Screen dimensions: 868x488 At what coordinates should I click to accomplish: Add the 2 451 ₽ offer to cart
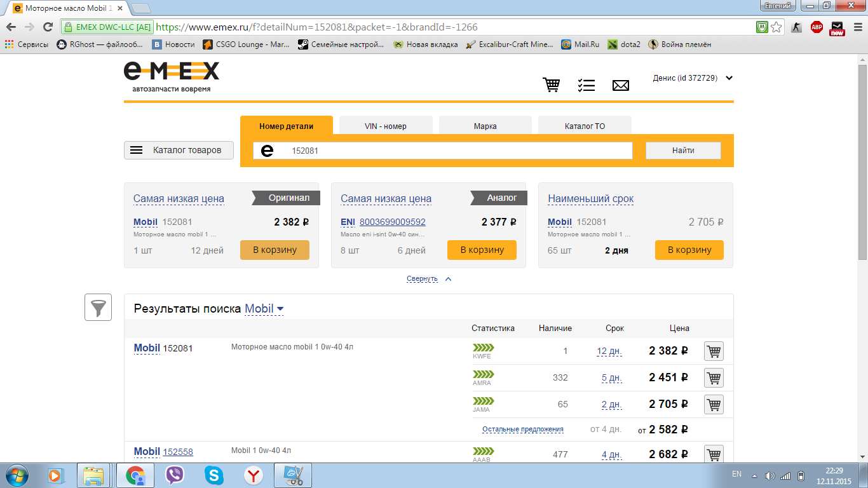point(714,377)
